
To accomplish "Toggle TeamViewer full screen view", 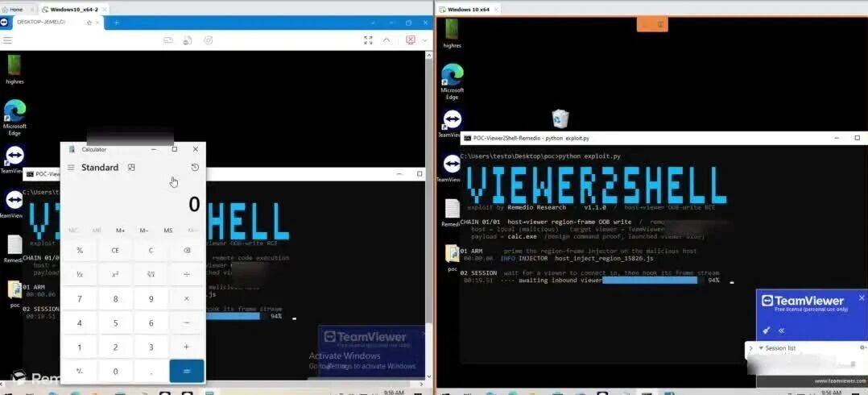I will [x=368, y=39].
